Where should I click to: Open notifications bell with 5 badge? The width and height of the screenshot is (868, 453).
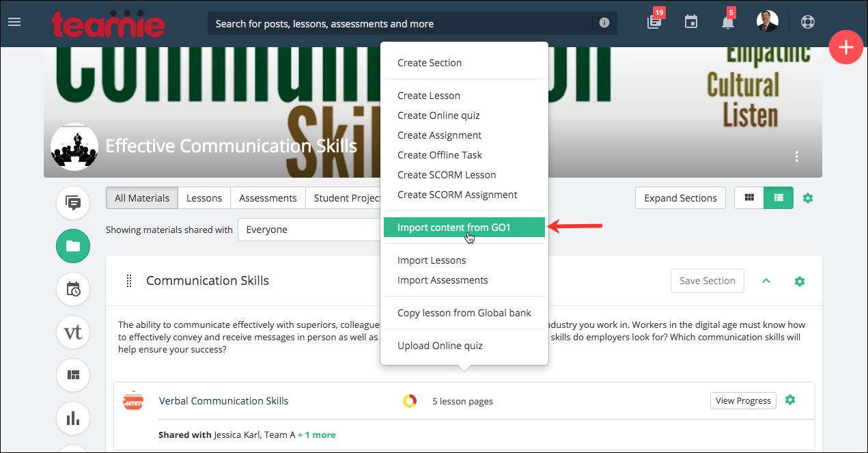(x=728, y=23)
